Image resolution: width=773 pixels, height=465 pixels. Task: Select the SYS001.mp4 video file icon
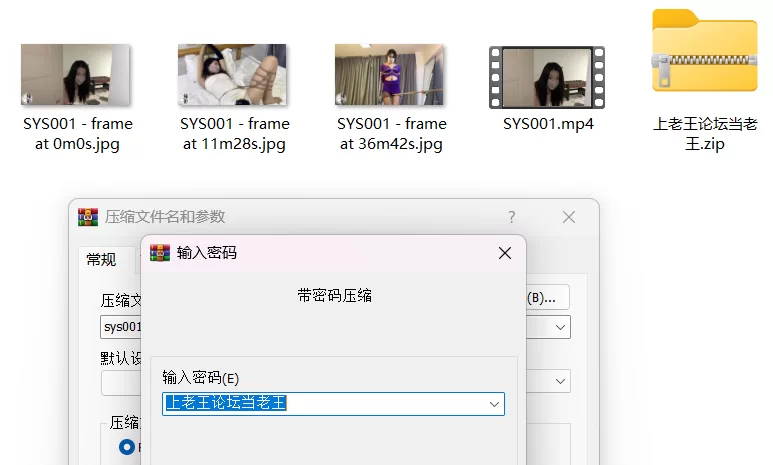(547, 77)
